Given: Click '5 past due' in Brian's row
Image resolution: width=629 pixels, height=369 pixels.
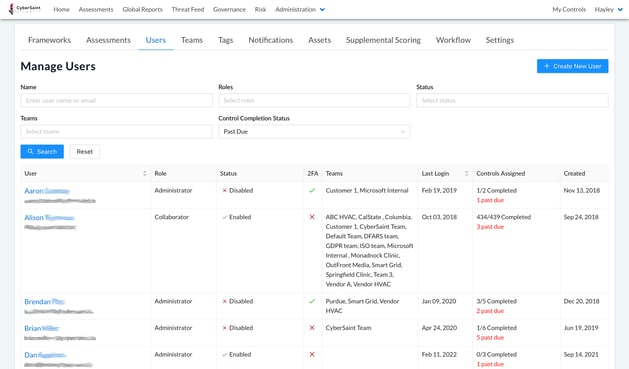Looking at the screenshot, I should (490, 337).
